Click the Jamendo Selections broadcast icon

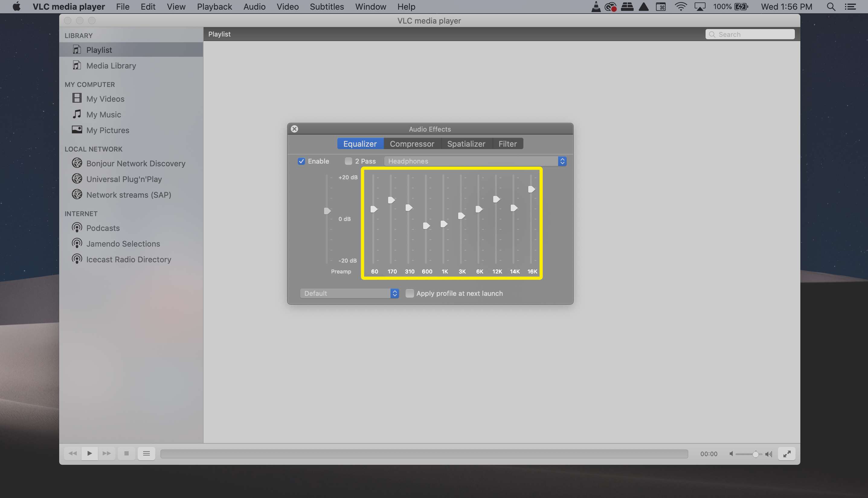coord(77,243)
